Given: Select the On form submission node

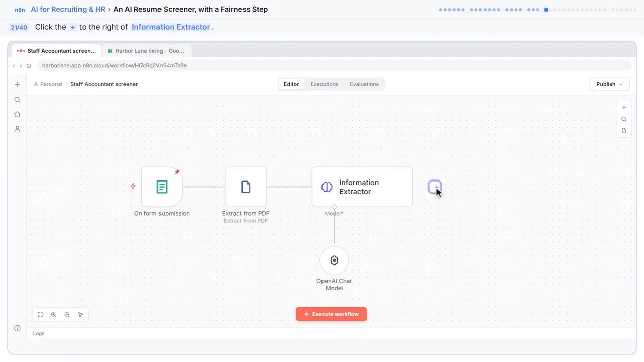Looking at the screenshot, I should tap(162, 187).
